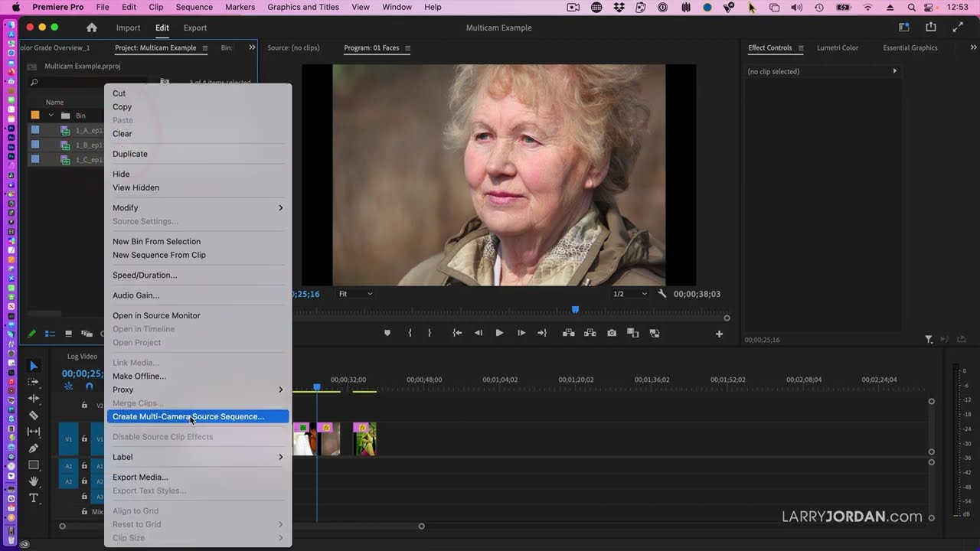Toggle lock on A2 track
This screenshot has width=980, height=551.
84,481
